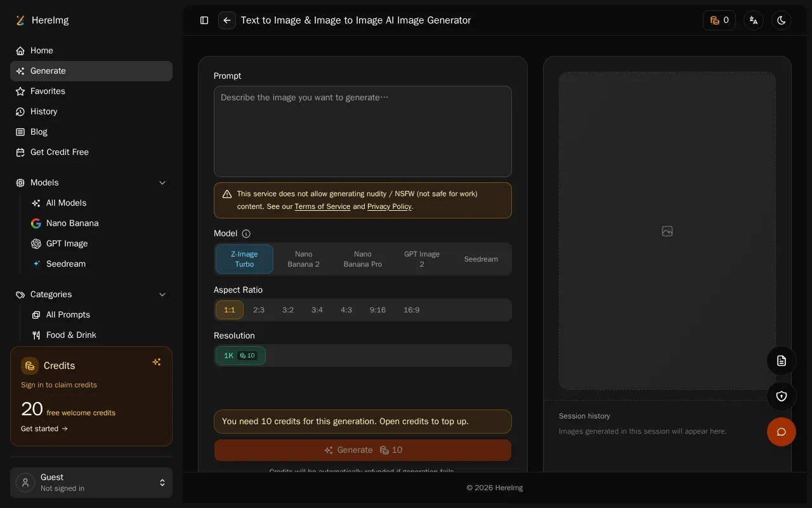Choose 4:3 aspect ratio
812x508 pixels.
click(346, 310)
